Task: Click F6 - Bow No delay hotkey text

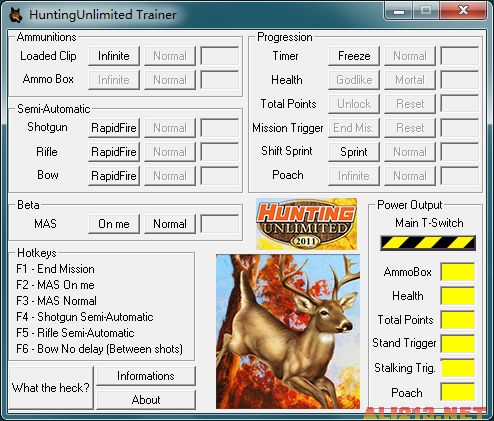Action: click(99, 349)
